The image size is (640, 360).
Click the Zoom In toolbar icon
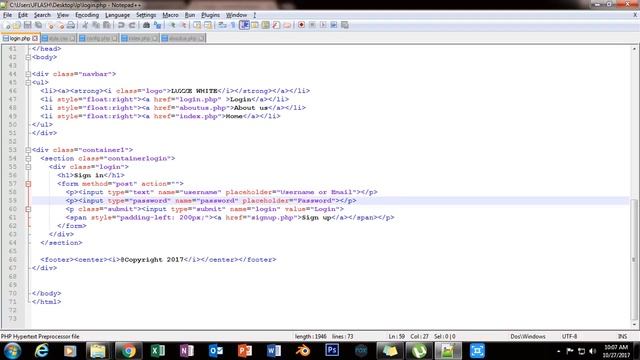(172, 25)
